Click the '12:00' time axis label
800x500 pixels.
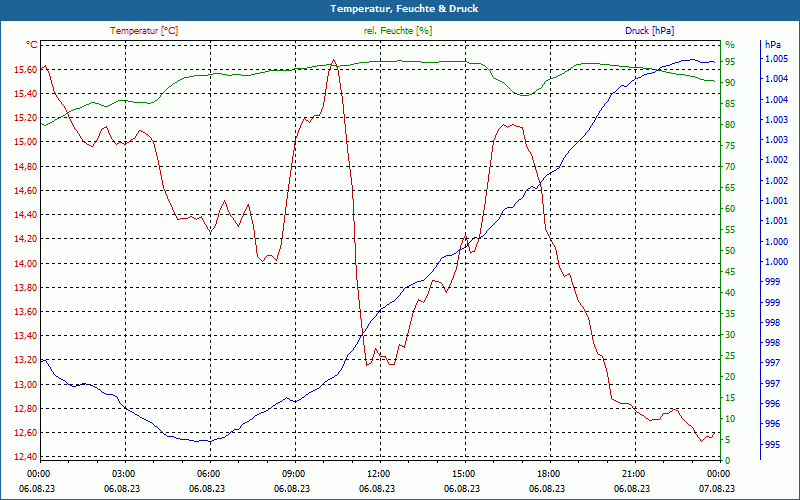click(x=378, y=473)
